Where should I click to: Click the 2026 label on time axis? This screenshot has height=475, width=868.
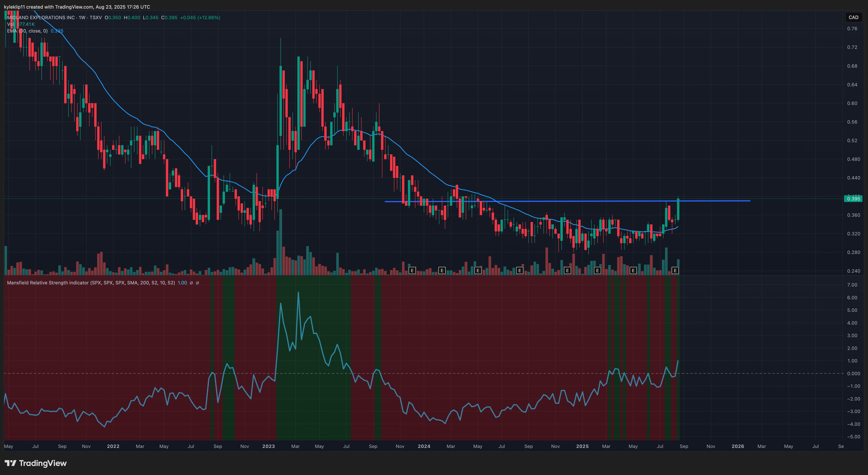point(738,446)
